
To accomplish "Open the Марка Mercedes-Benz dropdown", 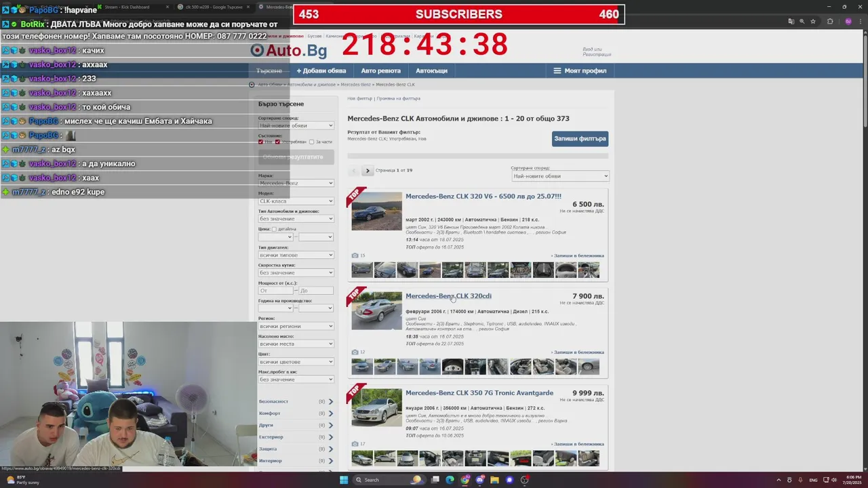I will [296, 183].
